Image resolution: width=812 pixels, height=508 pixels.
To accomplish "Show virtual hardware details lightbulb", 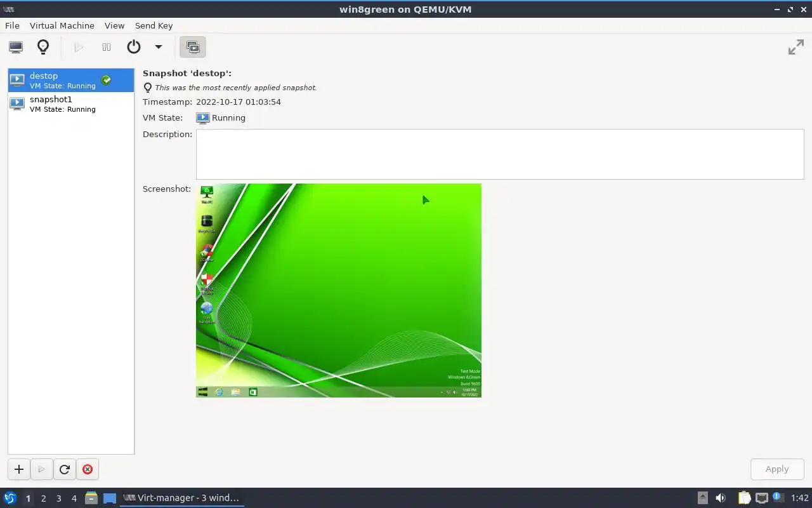I will pos(43,47).
